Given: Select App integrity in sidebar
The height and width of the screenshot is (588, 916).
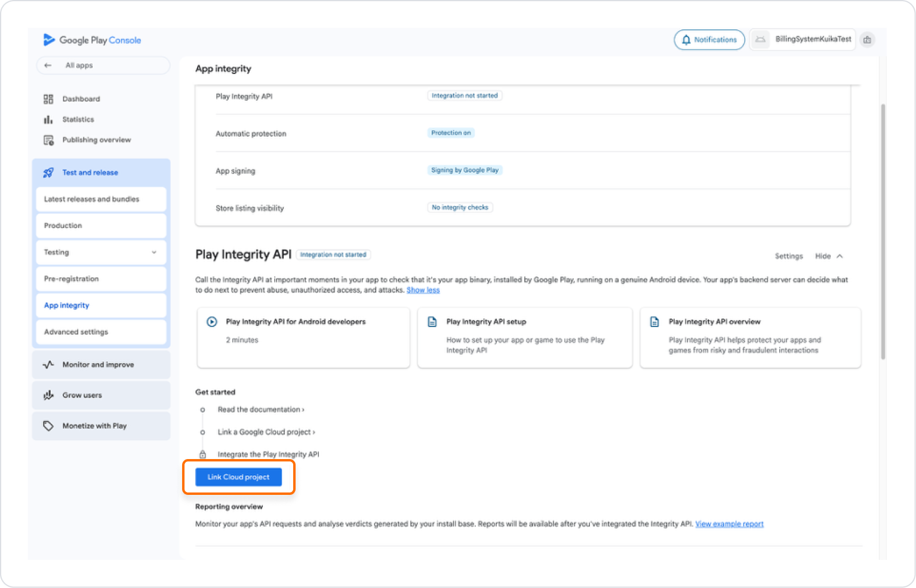Looking at the screenshot, I should click(101, 306).
